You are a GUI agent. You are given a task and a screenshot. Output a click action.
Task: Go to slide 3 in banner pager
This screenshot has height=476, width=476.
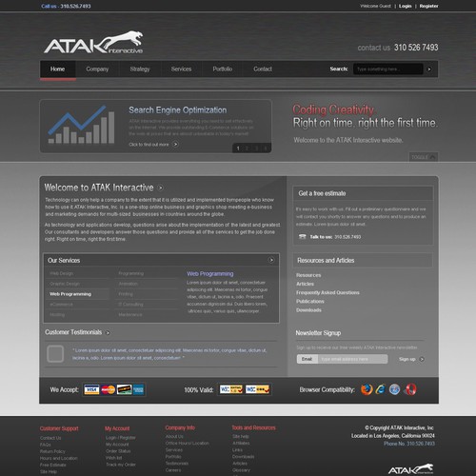pos(256,149)
